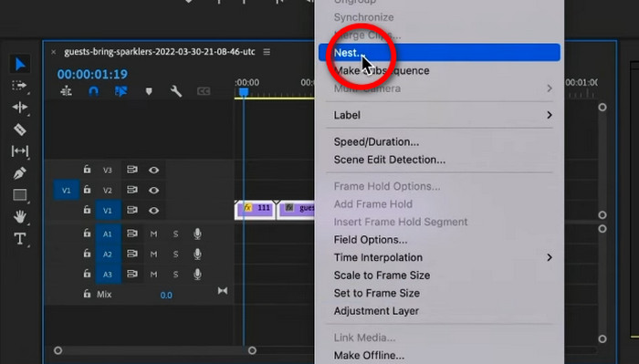Toggle A3 track lock
This screenshot has width=639, height=364.
tap(87, 274)
